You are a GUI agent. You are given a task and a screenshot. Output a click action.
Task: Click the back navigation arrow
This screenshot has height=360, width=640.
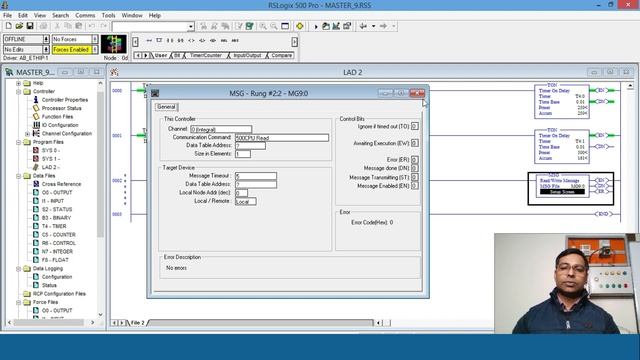[x=363, y=26]
